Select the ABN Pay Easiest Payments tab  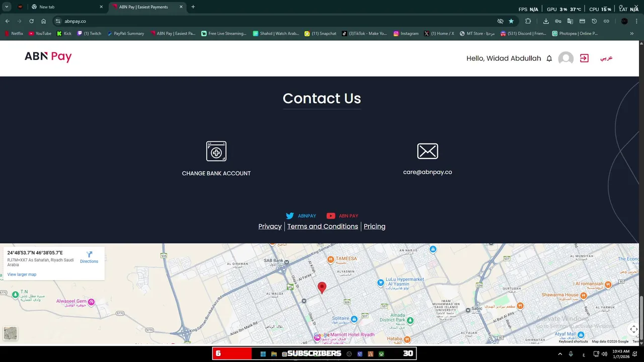point(147,7)
